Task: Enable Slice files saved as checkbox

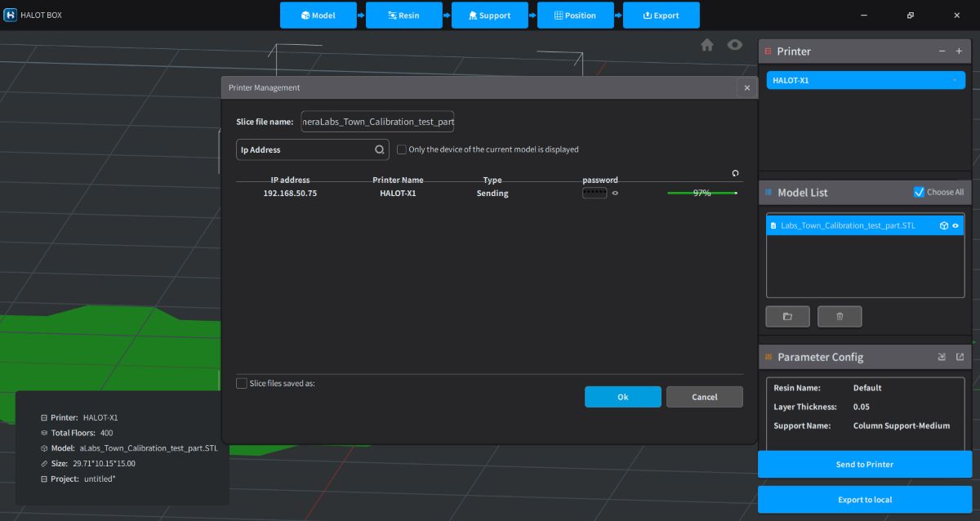Action: coord(241,383)
